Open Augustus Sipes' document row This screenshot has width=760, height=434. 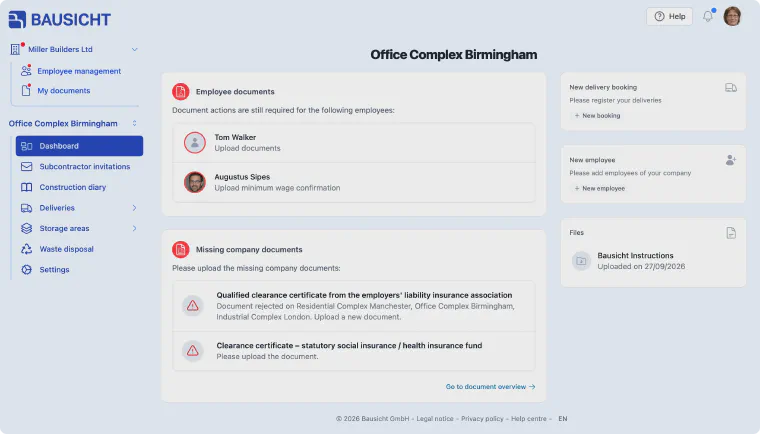pyautogui.click(x=354, y=182)
